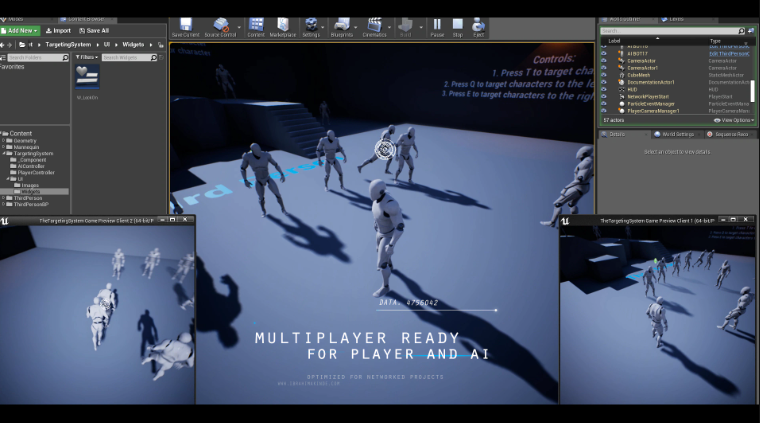760x423 pixels.
Task: Eject from the player controller
Action: tap(478, 28)
